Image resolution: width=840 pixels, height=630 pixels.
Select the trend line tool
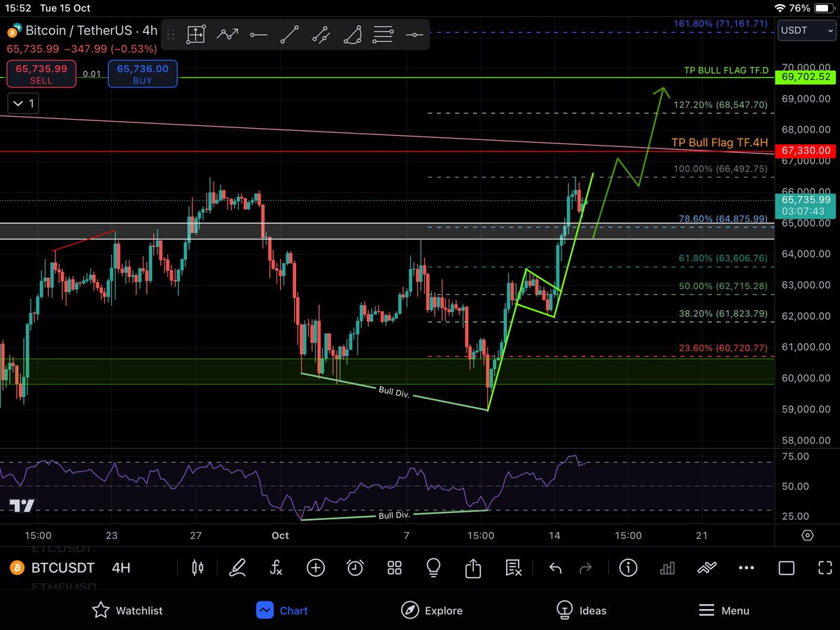click(x=290, y=34)
